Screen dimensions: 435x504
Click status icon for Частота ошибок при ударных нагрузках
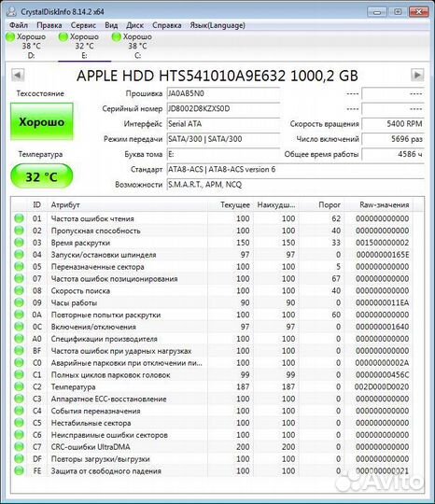19,351
